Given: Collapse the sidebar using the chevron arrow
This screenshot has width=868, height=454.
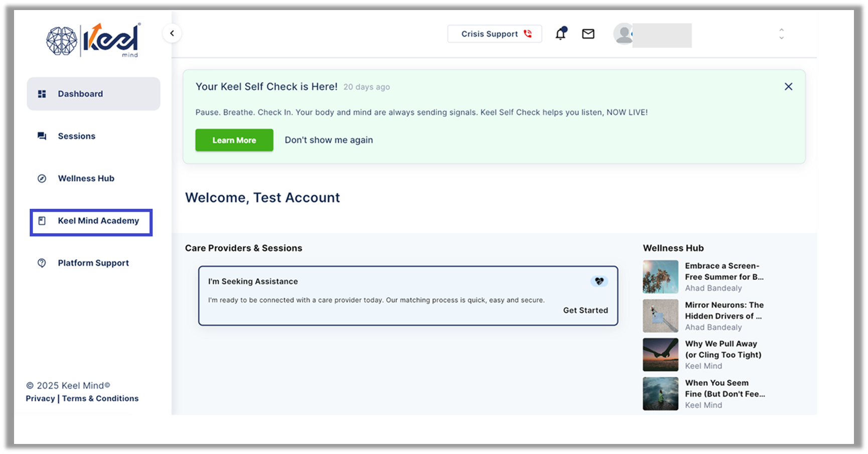Looking at the screenshot, I should click(x=172, y=33).
